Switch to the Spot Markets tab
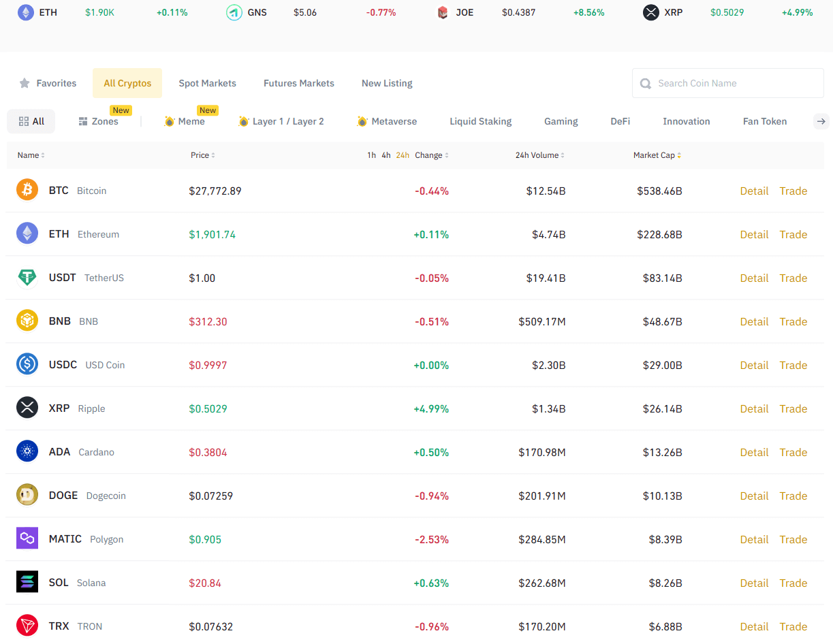 pyautogui.click(x=207, y=82)
